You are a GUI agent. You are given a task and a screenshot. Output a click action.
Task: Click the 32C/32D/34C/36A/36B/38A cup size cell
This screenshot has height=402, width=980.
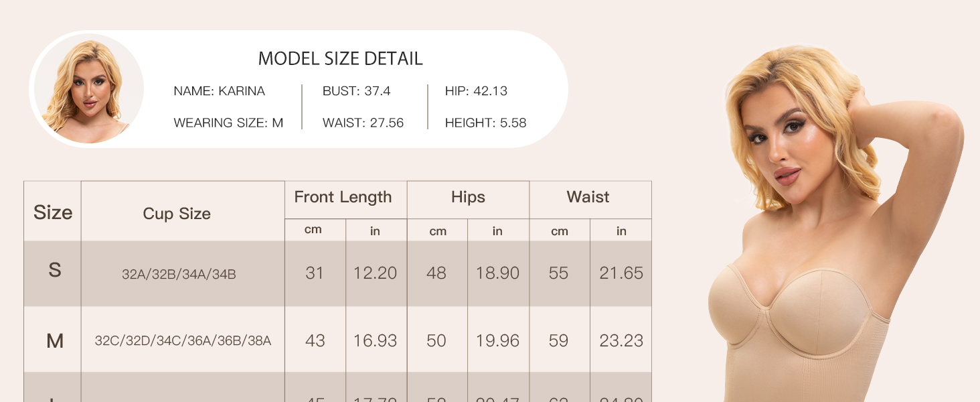183,341
